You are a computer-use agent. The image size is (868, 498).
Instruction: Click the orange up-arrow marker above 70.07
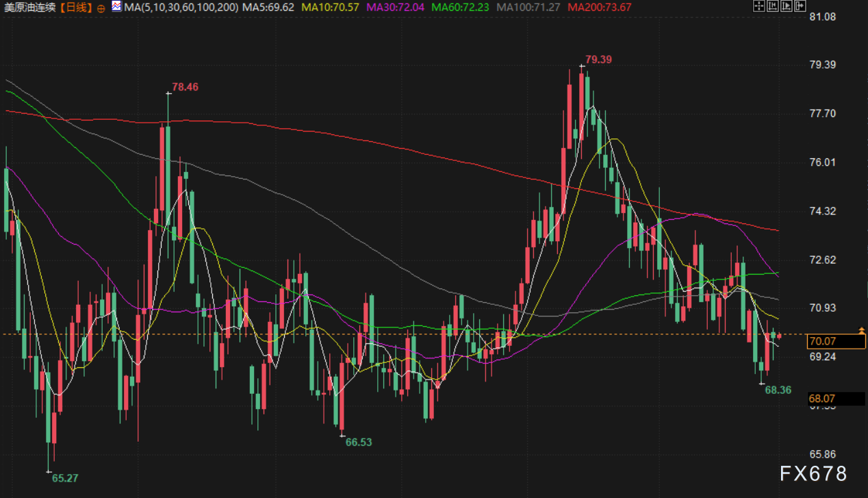pyautogui.click(x=861, y=330)
